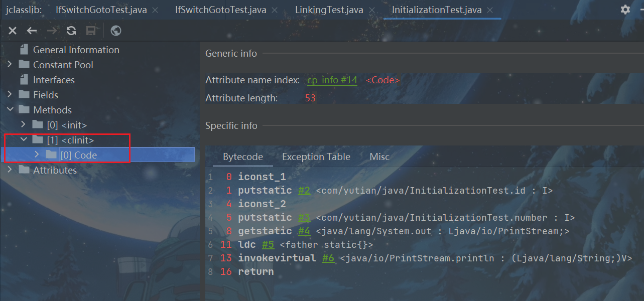Image resolution: width=644 pixels, height=301 pixels.
Task: Click the save disk icon
Action: click(x=91, y=31)
